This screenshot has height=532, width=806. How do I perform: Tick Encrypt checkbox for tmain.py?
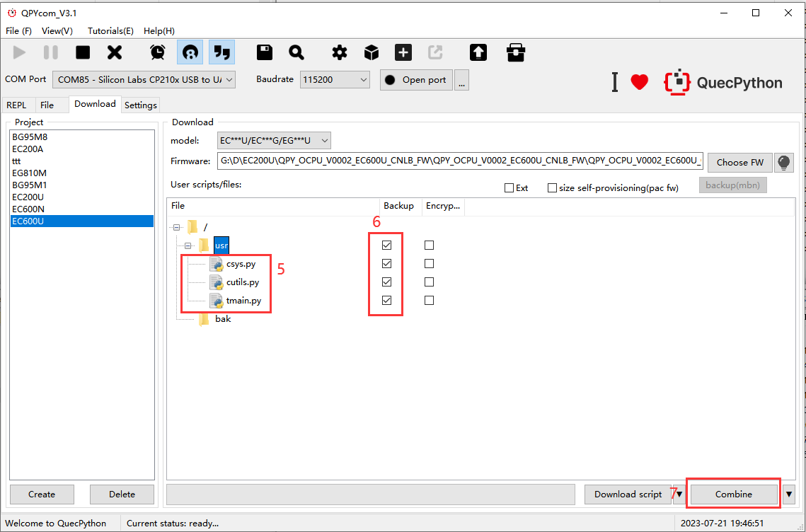point(429,301)
